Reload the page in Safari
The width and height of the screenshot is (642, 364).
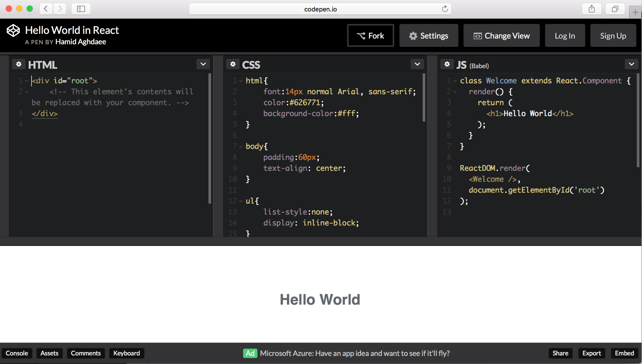point(445,9)
